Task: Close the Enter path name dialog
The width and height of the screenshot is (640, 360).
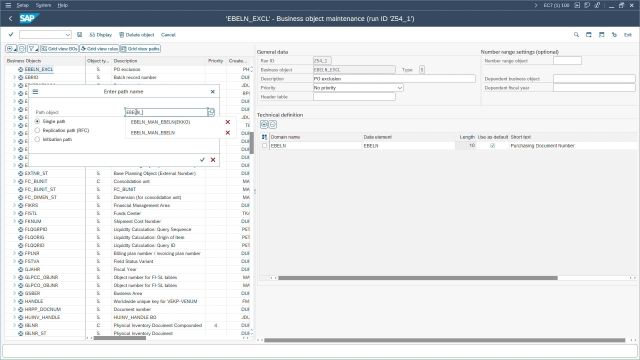Action: 212,92
